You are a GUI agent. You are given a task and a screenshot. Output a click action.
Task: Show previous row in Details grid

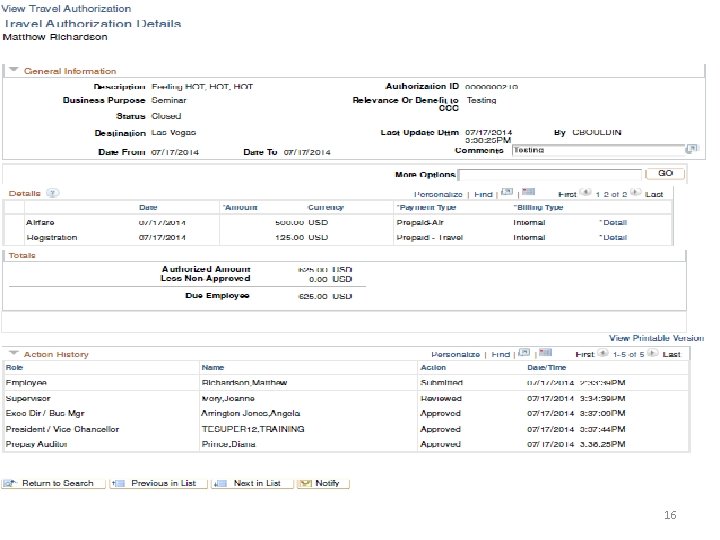pos(585,192)
